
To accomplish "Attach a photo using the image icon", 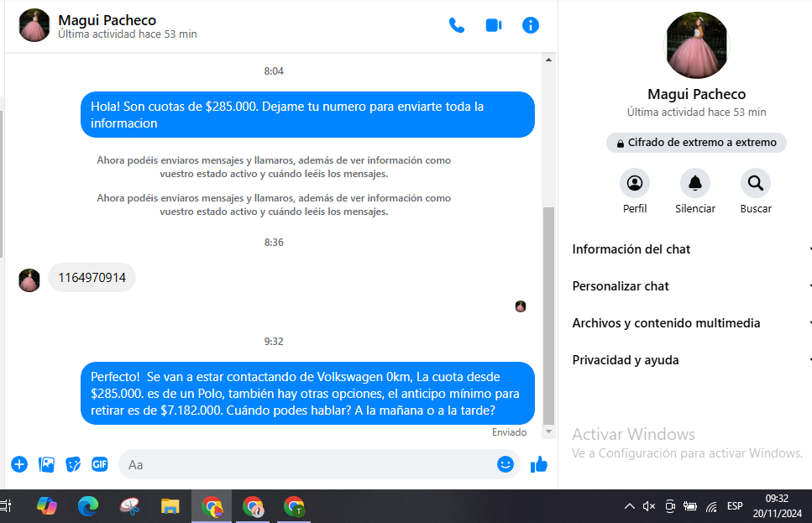I will (x=47, y=464).
